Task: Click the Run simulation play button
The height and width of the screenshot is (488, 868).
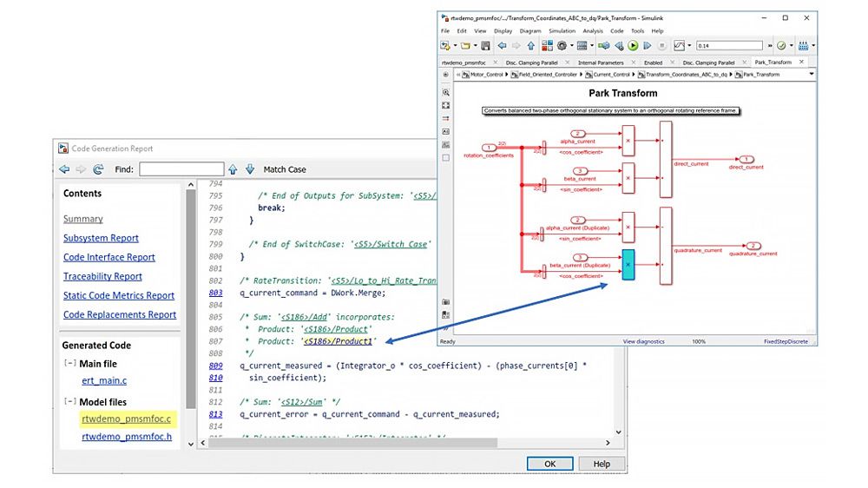Action: point(634,45)
